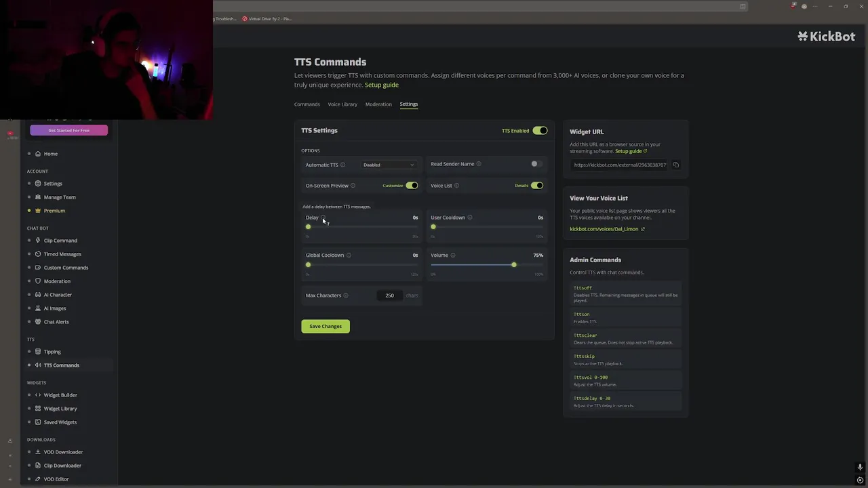Click the microphone icon at the bottom right
This screenshot has width=868, height=488.
point(860,468)
